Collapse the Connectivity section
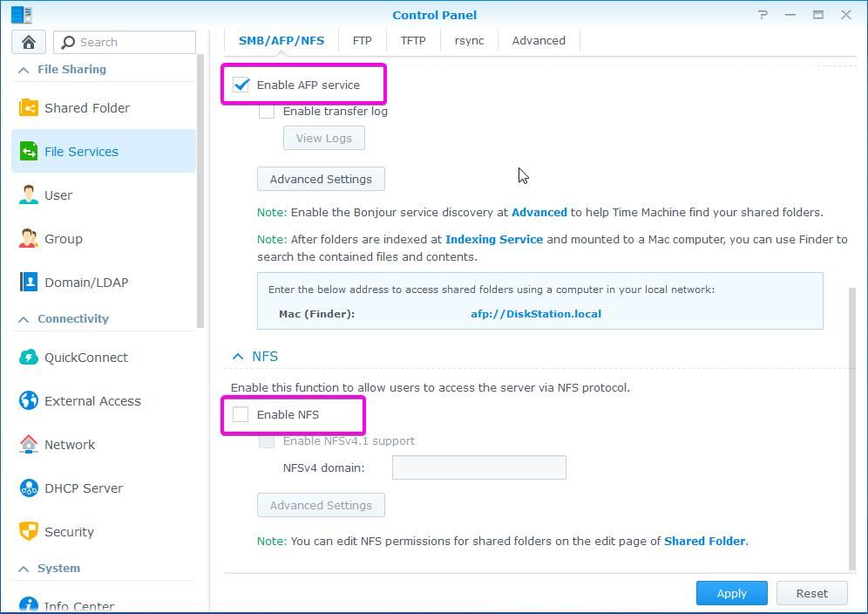 24,319
